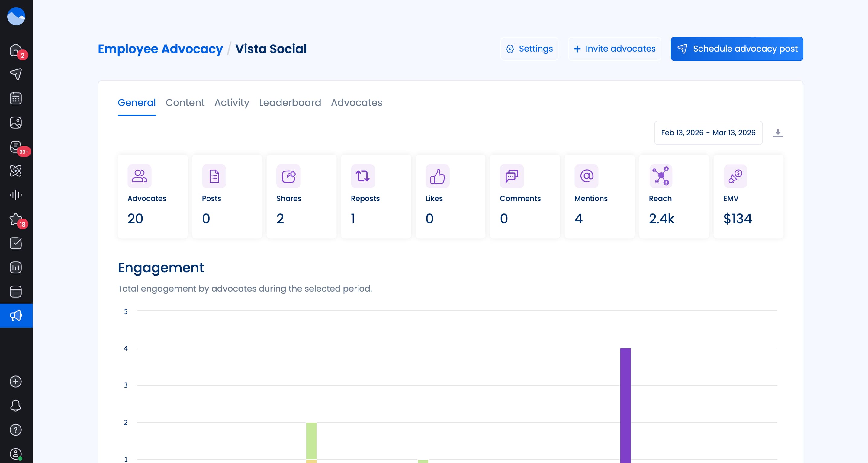Click the Employee Advocacy megaphone icon in sidebar
Image resolution: width=868 pixels, height=463 pixels.
[15, 315]
